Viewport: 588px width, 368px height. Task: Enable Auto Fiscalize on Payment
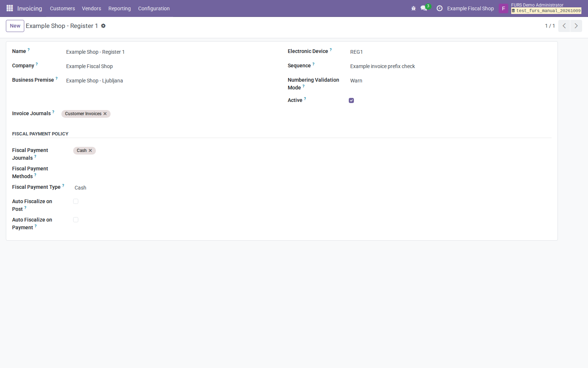click(76, 220)
